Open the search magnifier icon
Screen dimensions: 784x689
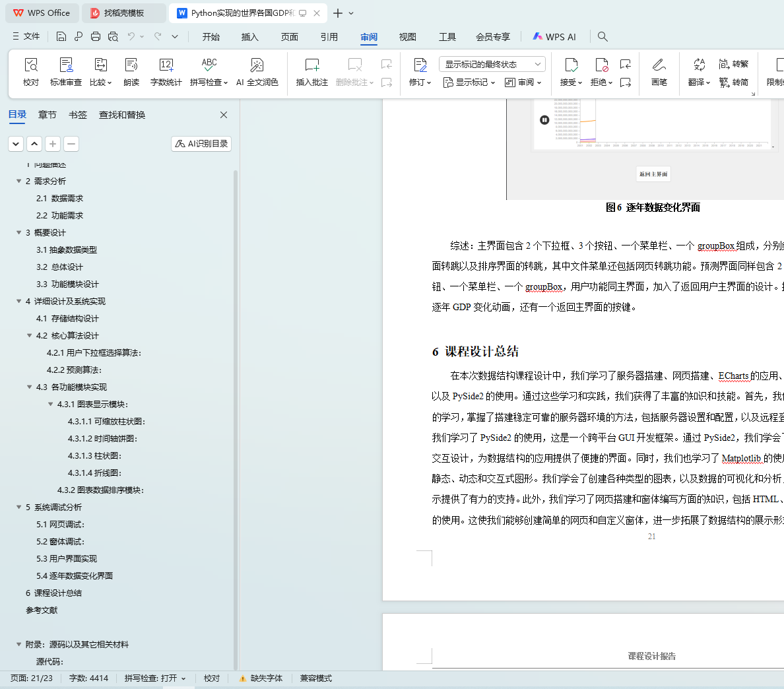(x=603, y=36)
